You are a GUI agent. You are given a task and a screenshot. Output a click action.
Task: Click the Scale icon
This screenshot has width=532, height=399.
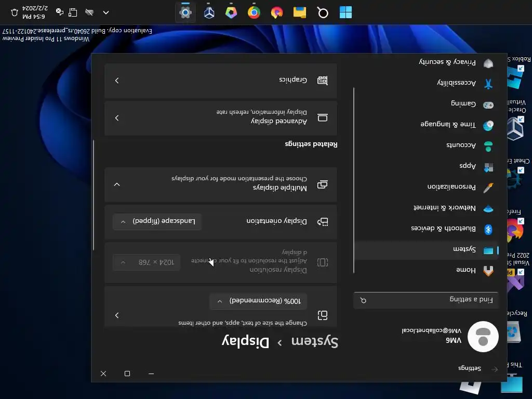click(322, 315)
